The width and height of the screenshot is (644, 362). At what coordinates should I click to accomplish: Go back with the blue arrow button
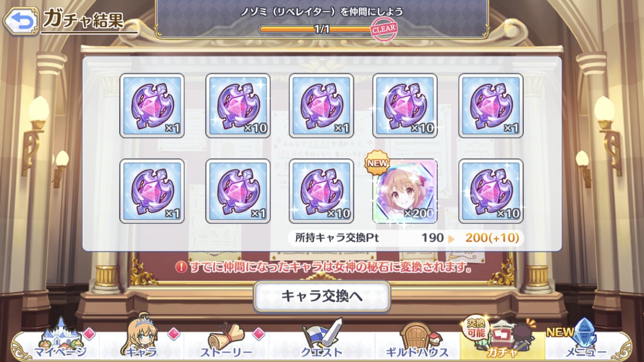[x=21, y=20]
